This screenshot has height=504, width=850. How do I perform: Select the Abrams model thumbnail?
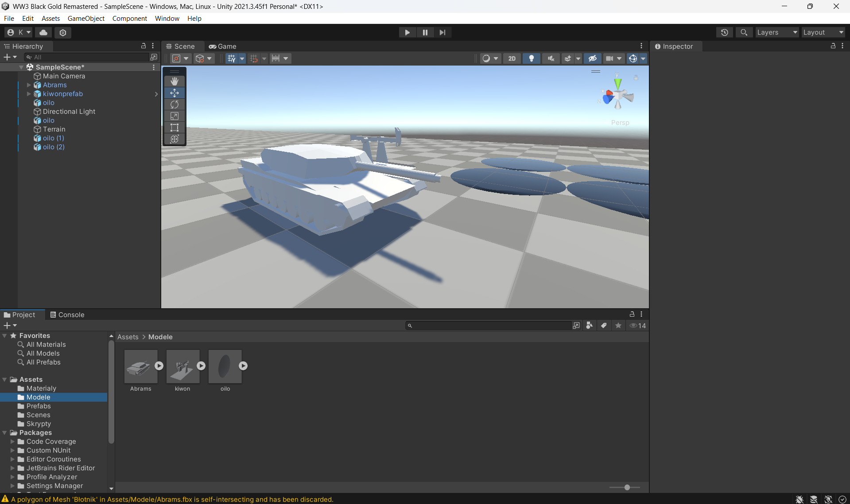pyautogui.click(x=141, y=366)
